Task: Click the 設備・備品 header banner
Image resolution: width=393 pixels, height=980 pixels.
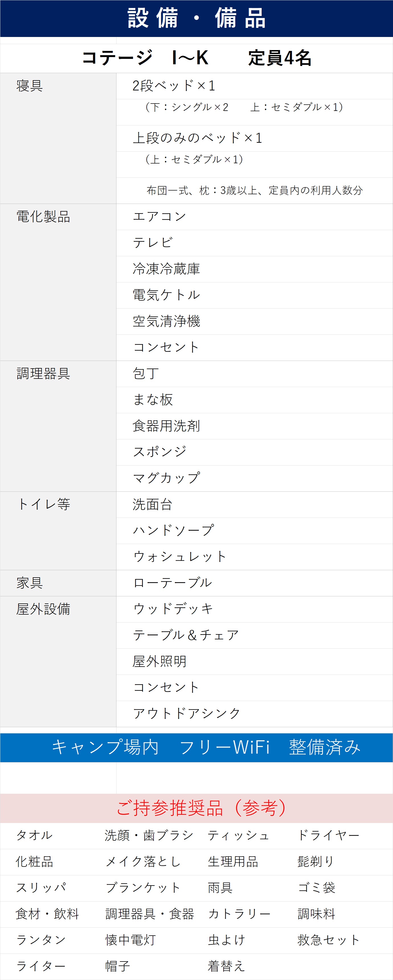Action: tap(197, 18)
